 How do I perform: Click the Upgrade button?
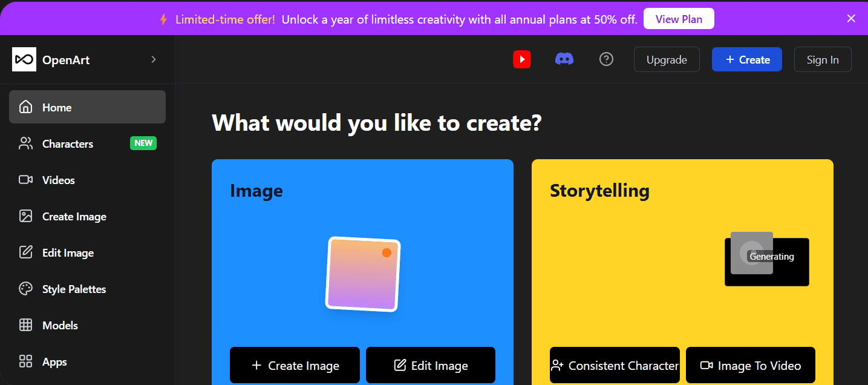point(667,59)
